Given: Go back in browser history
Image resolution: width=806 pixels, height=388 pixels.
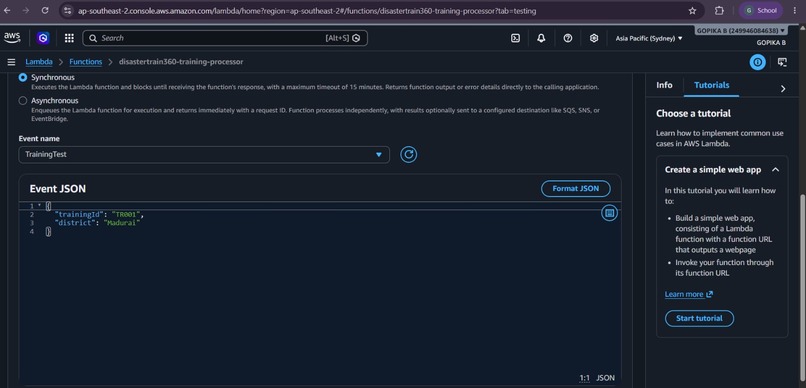Looking at the screenshot, I should coord(7,10).
